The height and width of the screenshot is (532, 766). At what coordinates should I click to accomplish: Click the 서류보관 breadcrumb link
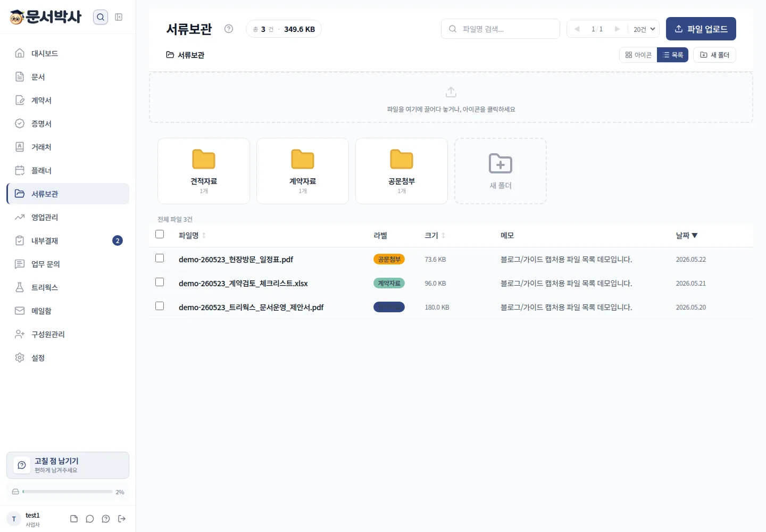click(x=185, y=55)
